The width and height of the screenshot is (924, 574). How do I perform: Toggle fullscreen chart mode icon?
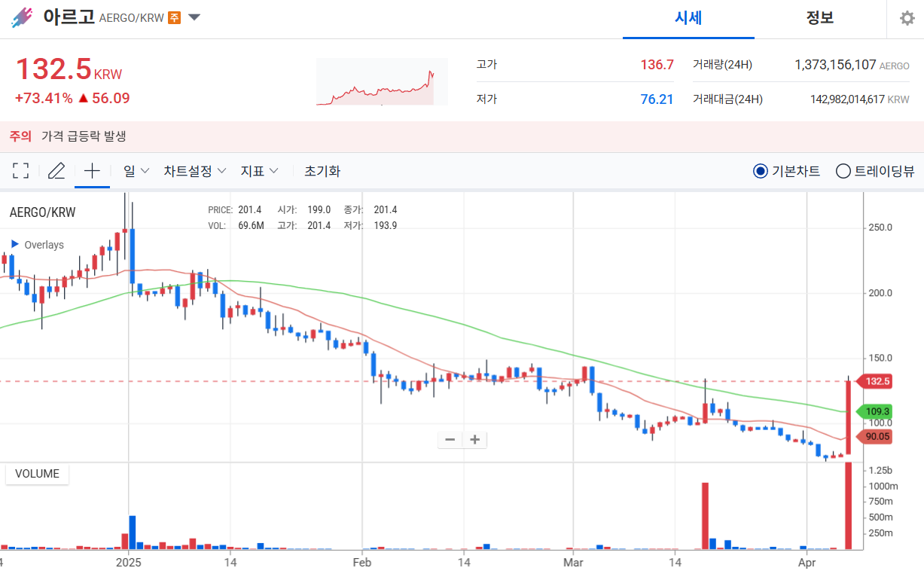tap(21, 171)
